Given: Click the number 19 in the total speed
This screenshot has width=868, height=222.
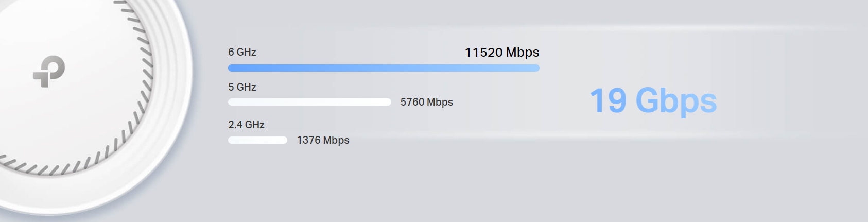Looking at the screenshot, I should coord(608,100).
